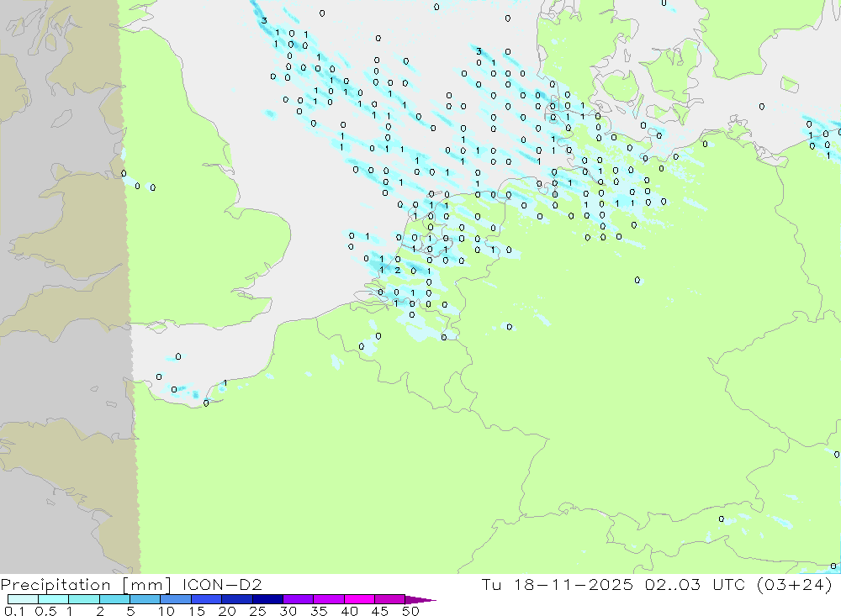Image resolution: width=841 pixels, height=616 pixels.
Task: Click the date 'Tu 18-11-2025'
Action: tap(558, 584)
